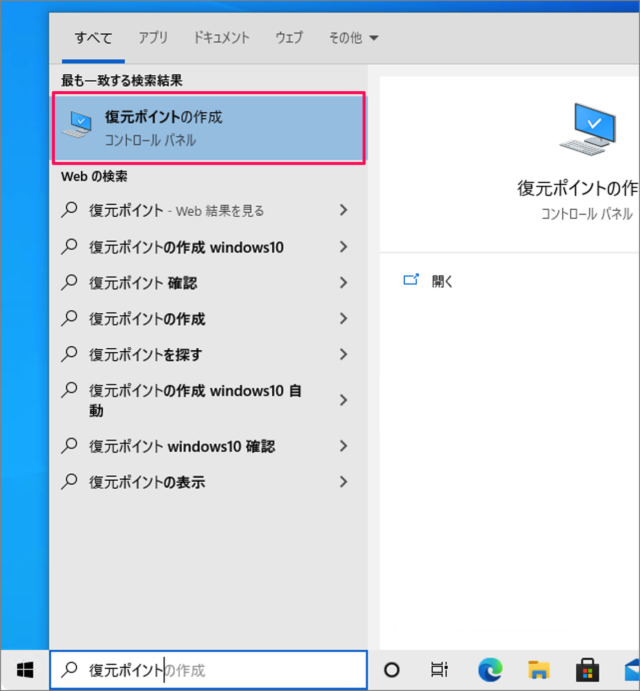The height and width of the screenshot is (691, 640).
Task: Expand arrow for 復元ポイント windows10 確認
Action: pos(344,446)
